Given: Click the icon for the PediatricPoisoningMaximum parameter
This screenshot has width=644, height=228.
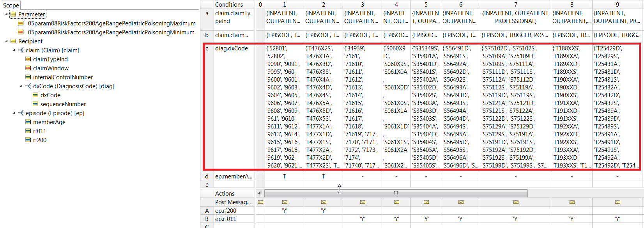Looking at the screenshot, I should 21,23.
